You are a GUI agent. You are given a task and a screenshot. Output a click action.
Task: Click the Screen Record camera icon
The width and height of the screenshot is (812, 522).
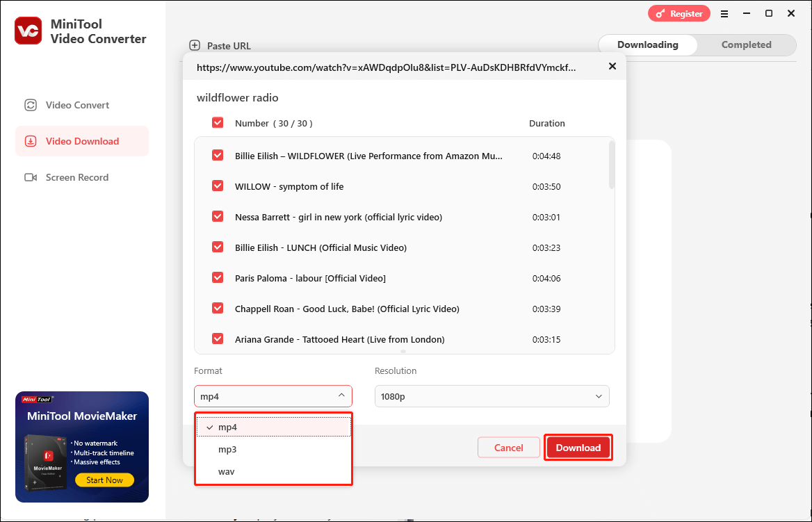tap(31, 178)
